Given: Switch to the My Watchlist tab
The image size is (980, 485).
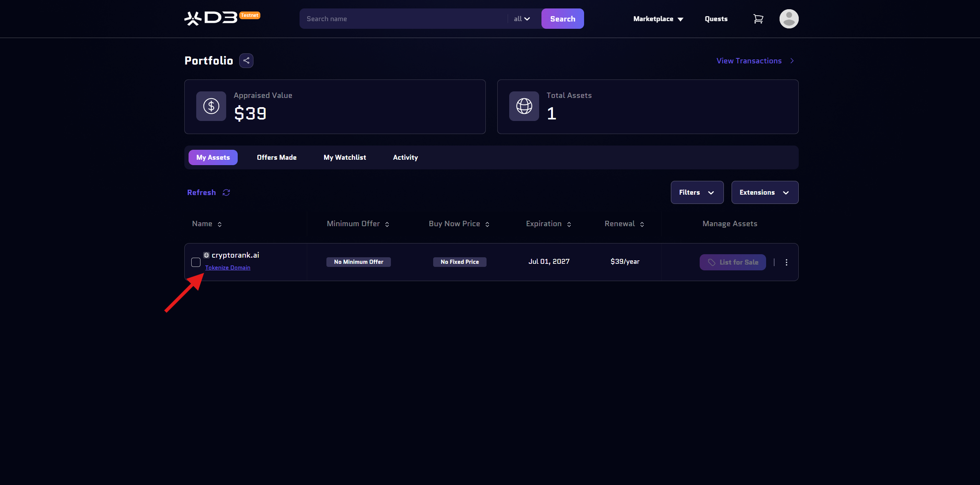Looking at the screenshot, I should [x=344, y=157].
